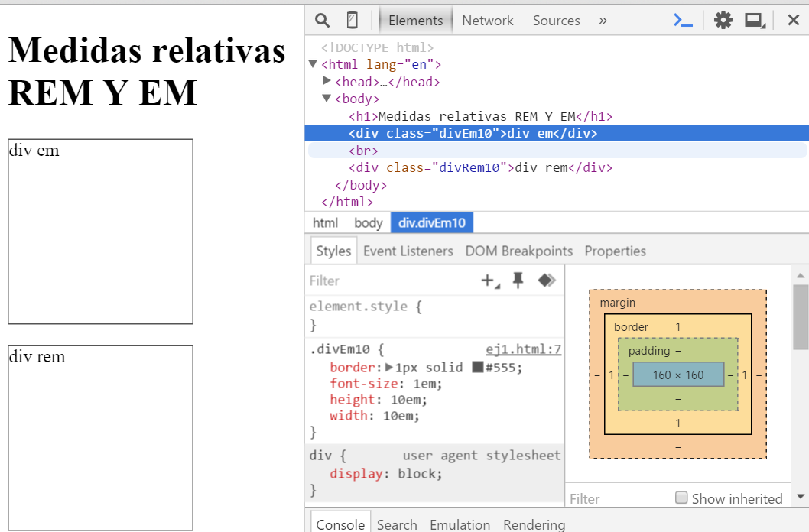
Task: Click the pin icon in the Styles toolbar
Action: [x=518, y=281]
